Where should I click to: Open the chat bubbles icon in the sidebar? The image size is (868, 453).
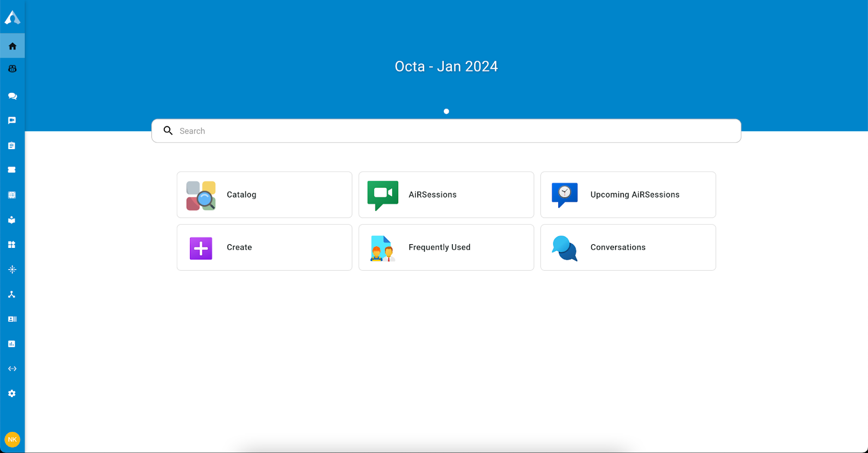pyautogui.click(x=12, y=96)
